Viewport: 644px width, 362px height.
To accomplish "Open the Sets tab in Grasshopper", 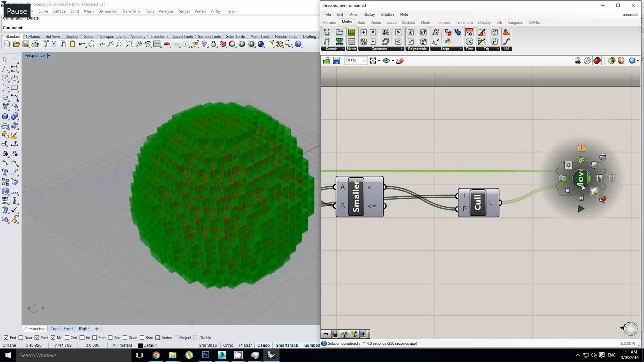I will click(361, 22).
